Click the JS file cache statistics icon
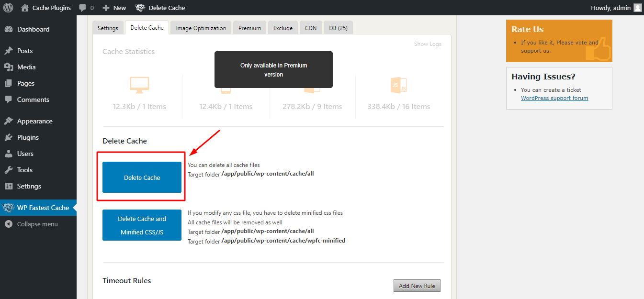The image size is (644, 299). [x=399, y=85]
